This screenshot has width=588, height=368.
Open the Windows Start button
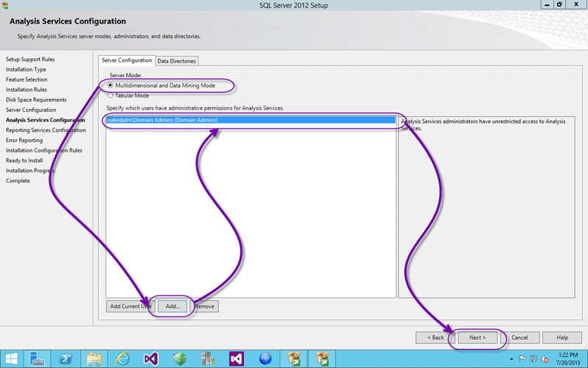pyautogui.click(x=11, y=359)
